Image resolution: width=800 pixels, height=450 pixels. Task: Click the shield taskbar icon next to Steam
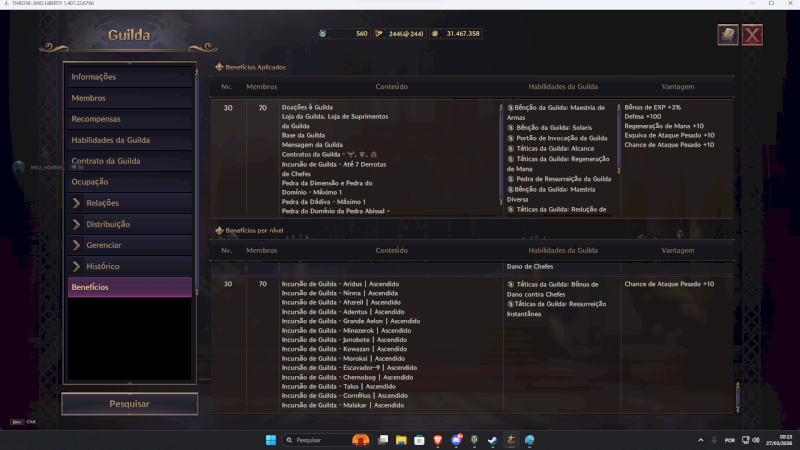point(474,440)
